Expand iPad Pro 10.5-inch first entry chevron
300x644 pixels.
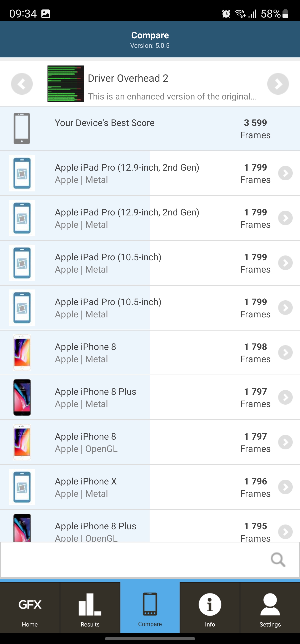(x=285, y=263)
